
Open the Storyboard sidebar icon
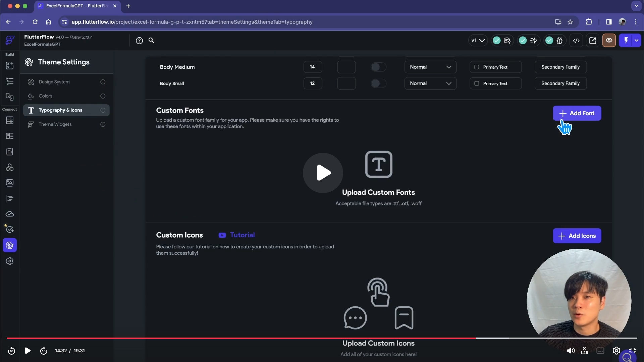point(10,97)
